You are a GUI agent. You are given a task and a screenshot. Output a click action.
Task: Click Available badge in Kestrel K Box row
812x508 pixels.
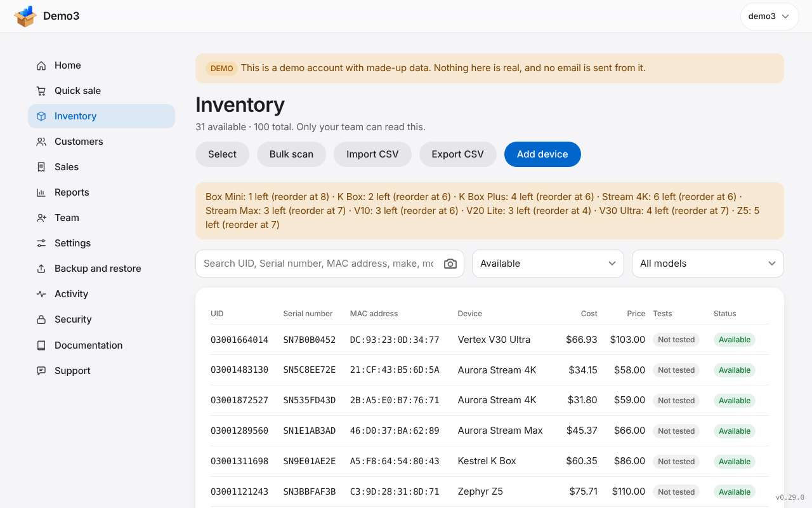tap(735, 462)
